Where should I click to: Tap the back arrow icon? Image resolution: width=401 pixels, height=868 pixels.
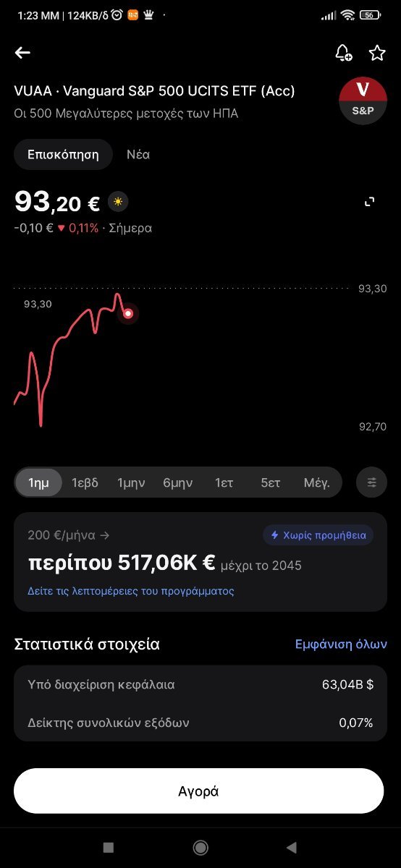[x=22, y=52]
